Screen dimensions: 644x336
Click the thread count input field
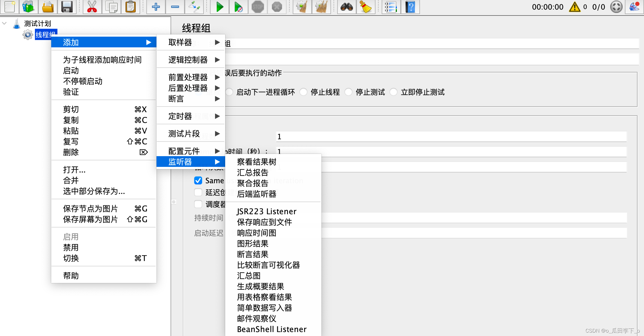450,136
